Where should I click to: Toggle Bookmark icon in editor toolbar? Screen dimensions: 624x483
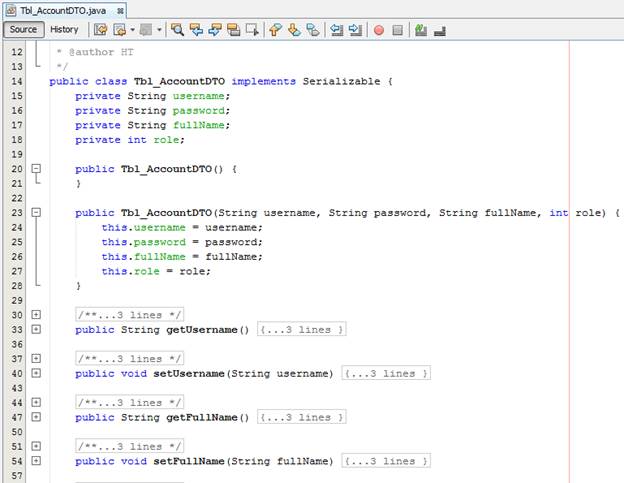313,30
